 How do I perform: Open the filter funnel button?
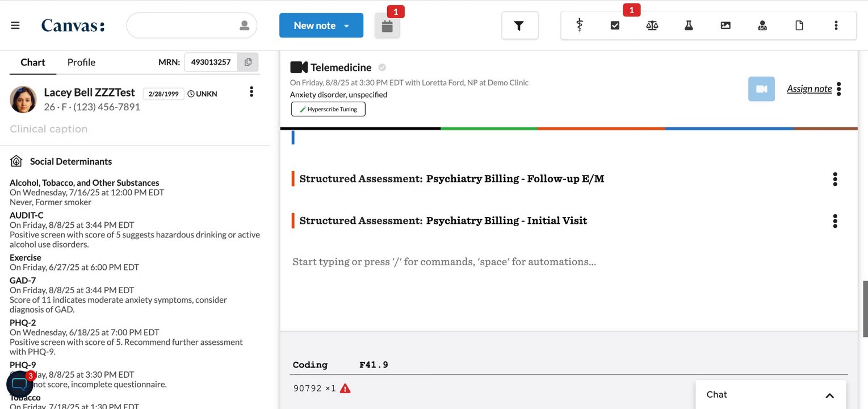pos(519,26)
